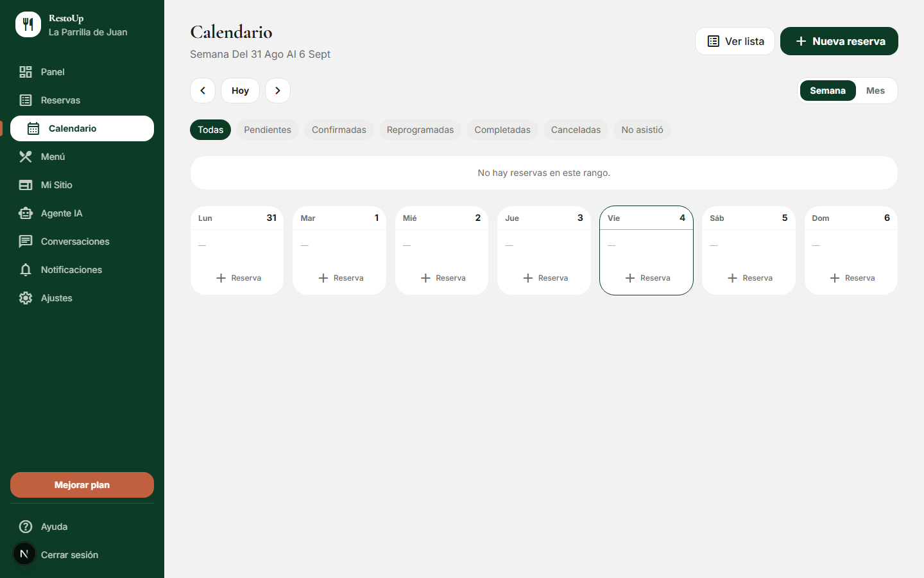
Task: Add a Reserva on Dom 6
Action: coord(852,278)
